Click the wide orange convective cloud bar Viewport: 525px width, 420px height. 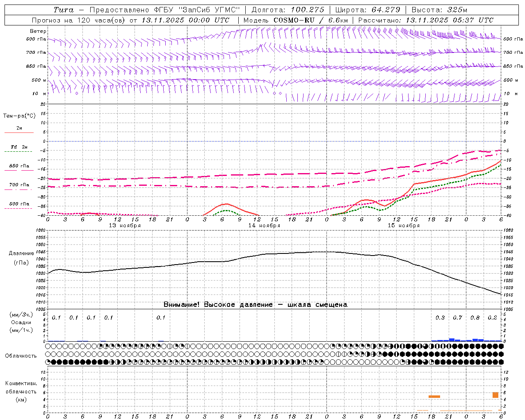[x=434, y=397]
